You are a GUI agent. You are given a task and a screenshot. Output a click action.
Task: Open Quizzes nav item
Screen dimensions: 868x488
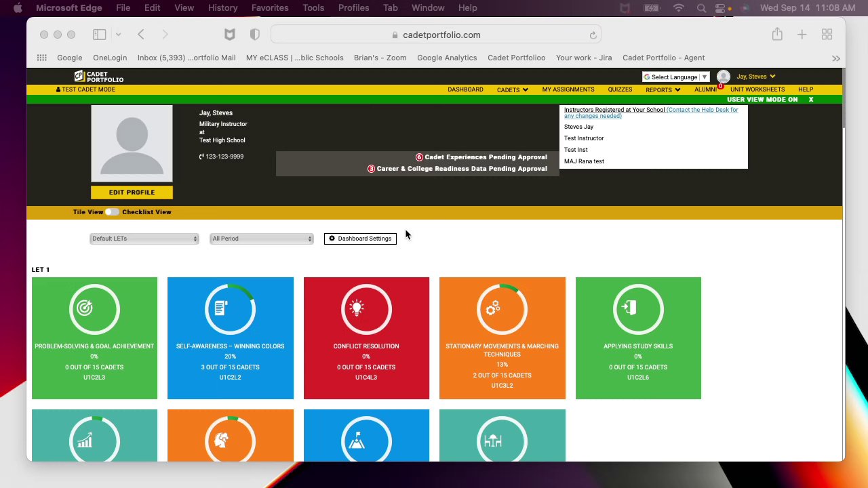(x=620, y=89)
